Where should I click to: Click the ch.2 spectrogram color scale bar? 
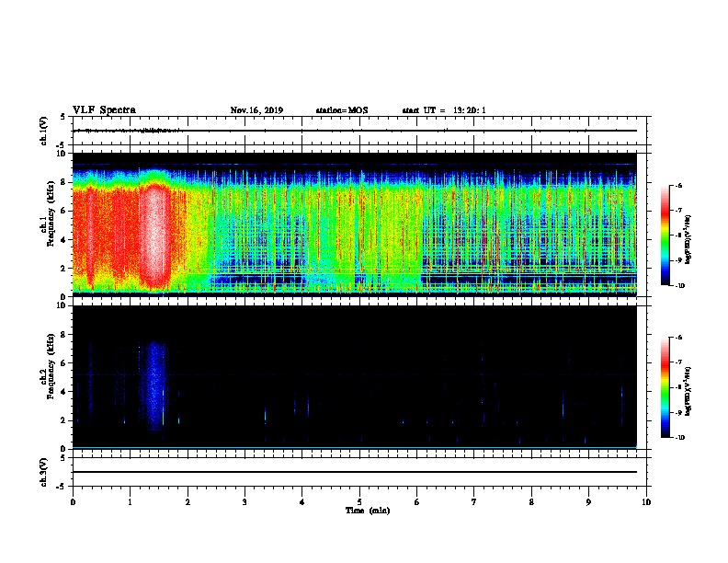click(665, 387)
